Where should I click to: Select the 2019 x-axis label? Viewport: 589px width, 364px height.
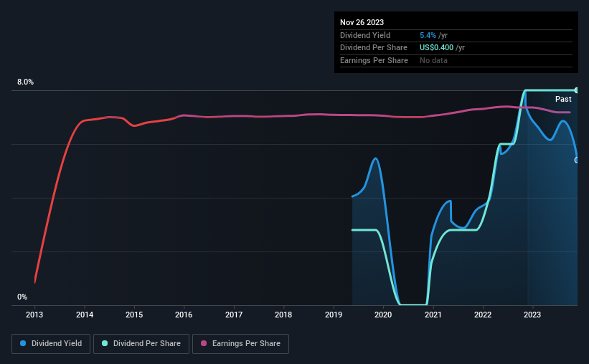coord(333,315)
